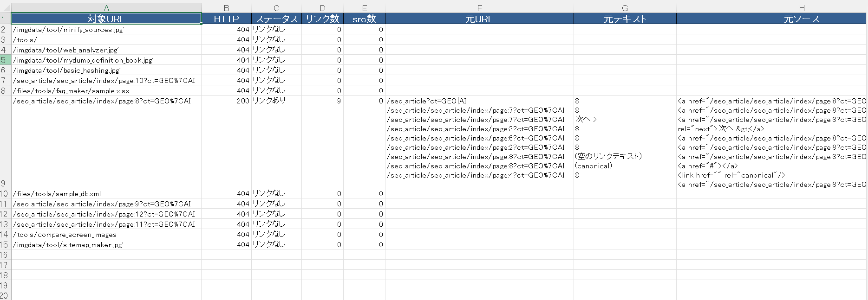The width and height of the screenshot is (868, 300).
Task: Select column B header letter
Action: pos(226,8)
